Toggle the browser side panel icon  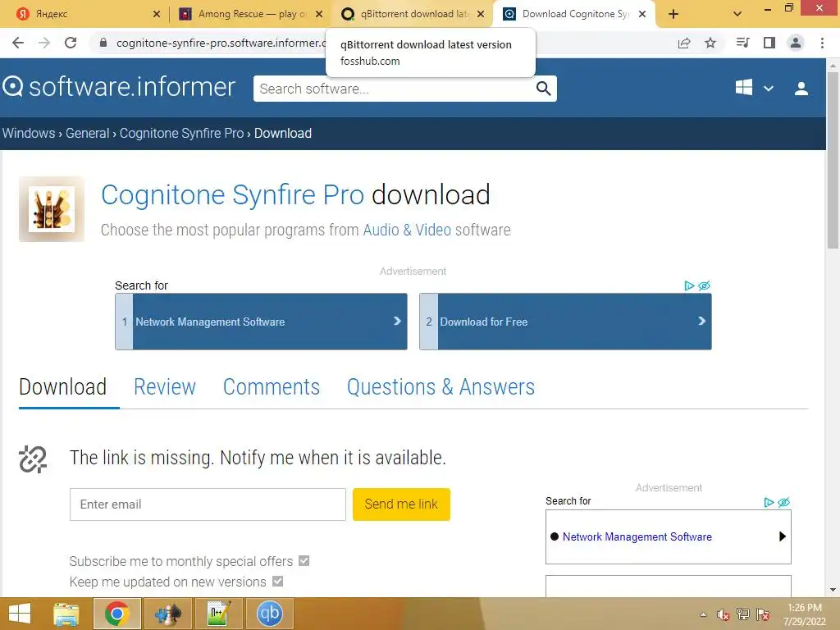769,43
